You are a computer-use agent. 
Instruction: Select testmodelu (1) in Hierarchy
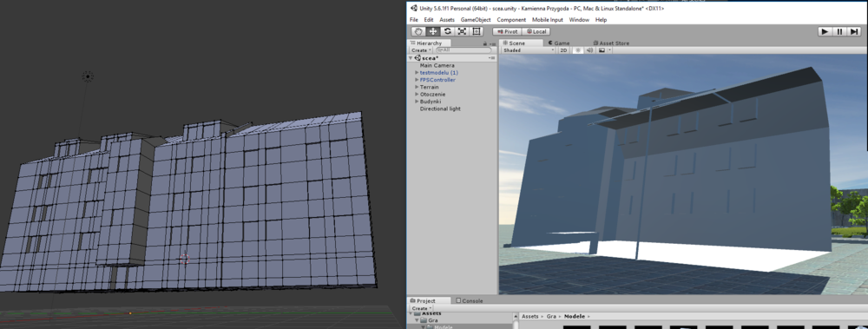coord(439,73)
